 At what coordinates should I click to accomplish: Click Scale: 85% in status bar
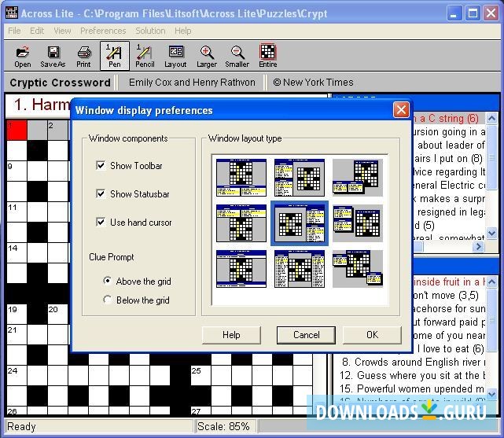point(223,426)
